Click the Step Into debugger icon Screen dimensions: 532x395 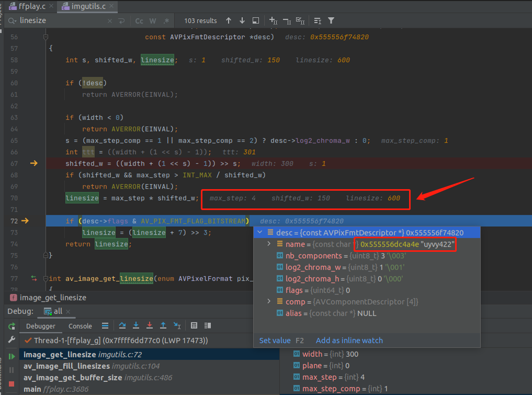pos(136,326)
